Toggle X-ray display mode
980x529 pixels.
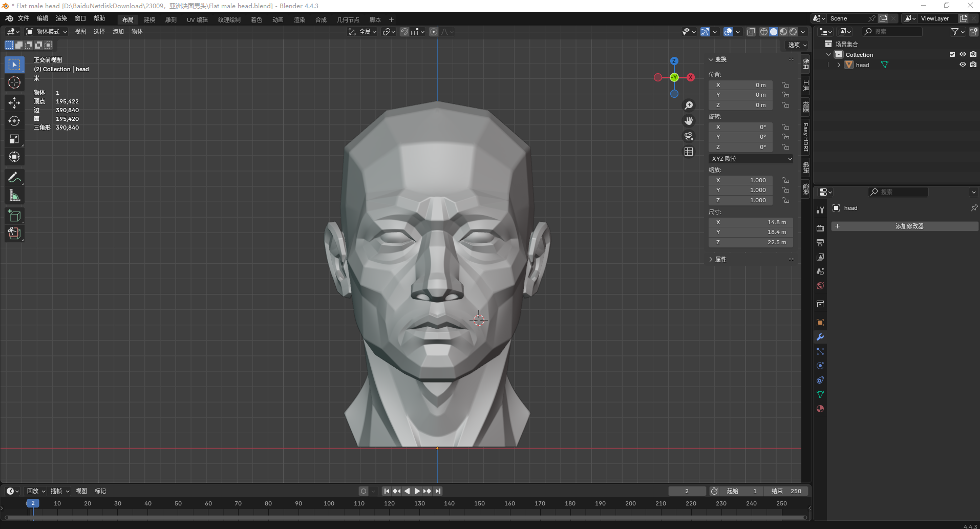point(751,32)
